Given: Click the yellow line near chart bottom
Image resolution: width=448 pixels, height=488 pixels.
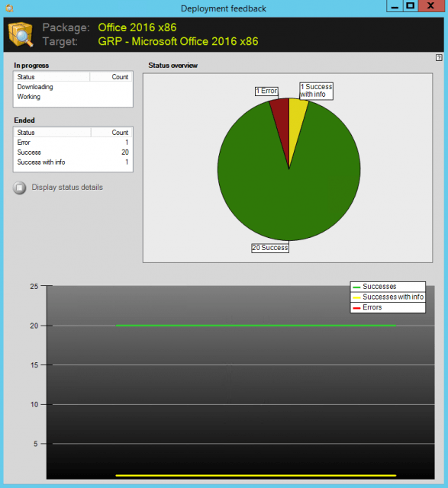Looking at the screenshot, I should click(256, 475).
